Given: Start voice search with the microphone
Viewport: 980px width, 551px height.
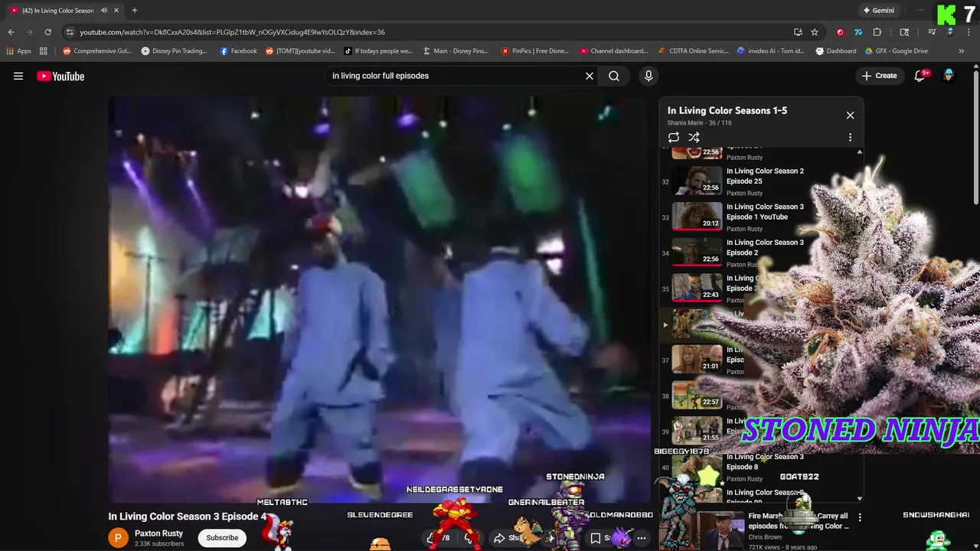Looking at the screenshot, I should point(648,76).
